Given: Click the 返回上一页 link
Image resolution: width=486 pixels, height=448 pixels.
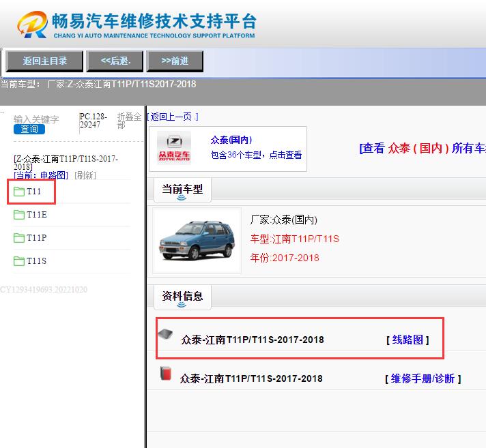Looking at the screenshot, I should click(x=173, y=117).
